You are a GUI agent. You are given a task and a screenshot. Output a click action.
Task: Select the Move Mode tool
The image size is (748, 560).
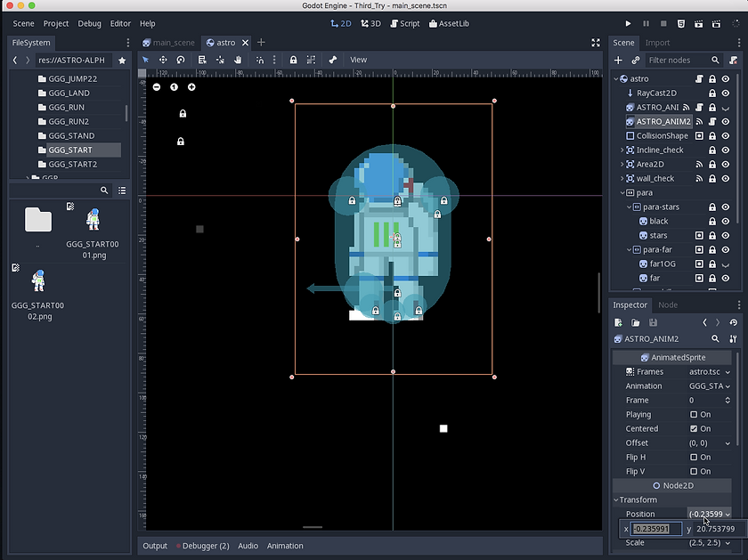163,60
